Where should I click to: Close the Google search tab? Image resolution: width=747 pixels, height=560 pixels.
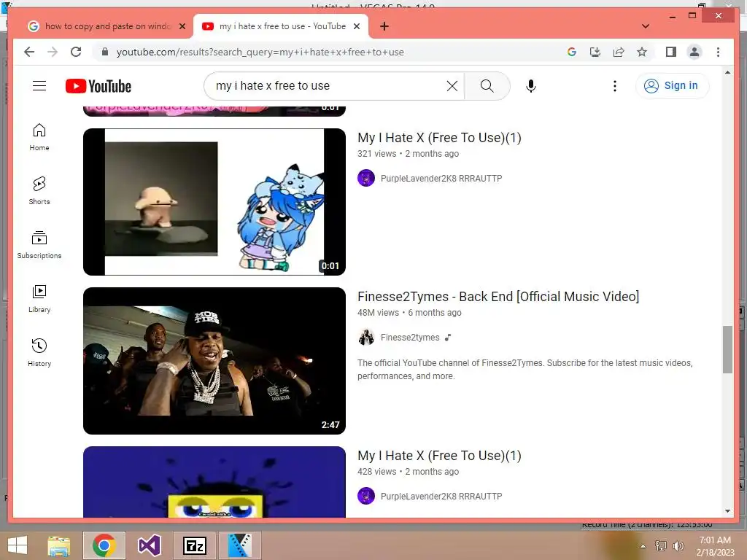point(182,26)
